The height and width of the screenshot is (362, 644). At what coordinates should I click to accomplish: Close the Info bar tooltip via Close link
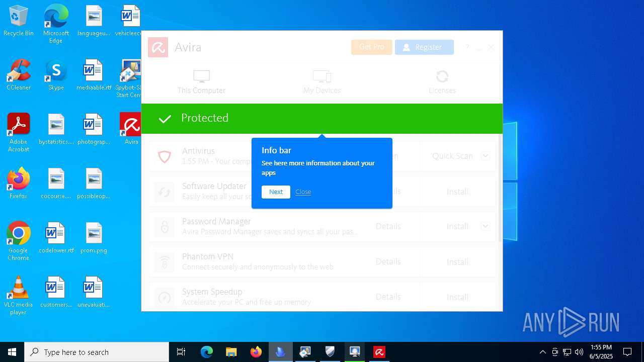(x=303, y=192)
